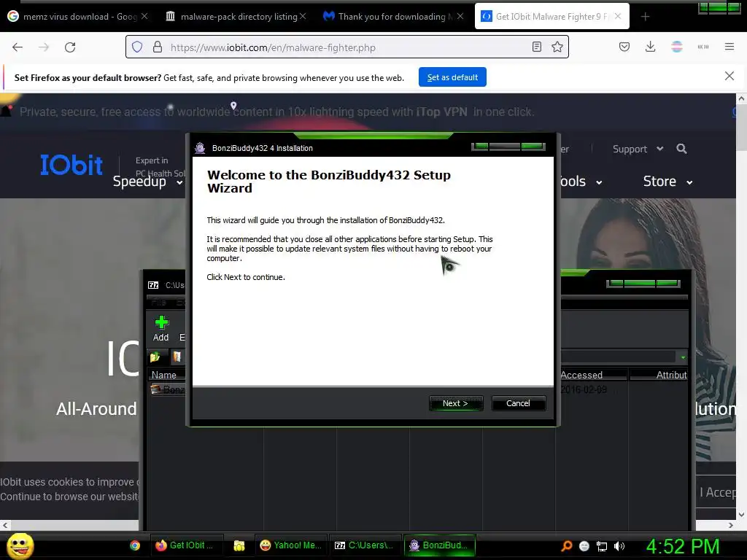Expand the Support menu on IObit site
The image size is (747, 560).
coord(638,149)
